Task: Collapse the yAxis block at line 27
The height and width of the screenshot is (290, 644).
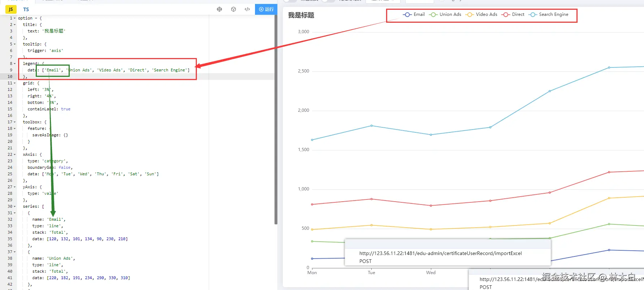Action: click(x=14, y=187)
